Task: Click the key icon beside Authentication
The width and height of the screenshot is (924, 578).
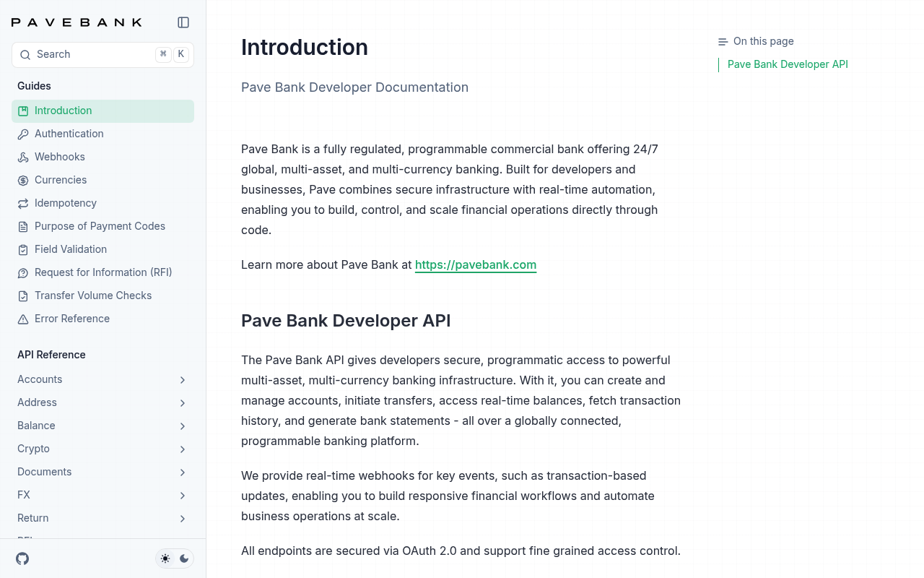Action: point(23,134)
